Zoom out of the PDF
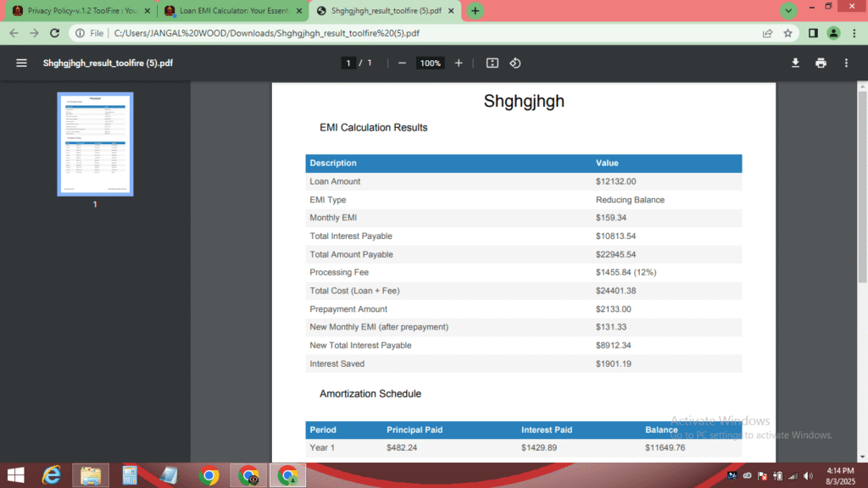The height and width of the screenshot is (488, 868). pyautogui.click(x=401, y=63)
